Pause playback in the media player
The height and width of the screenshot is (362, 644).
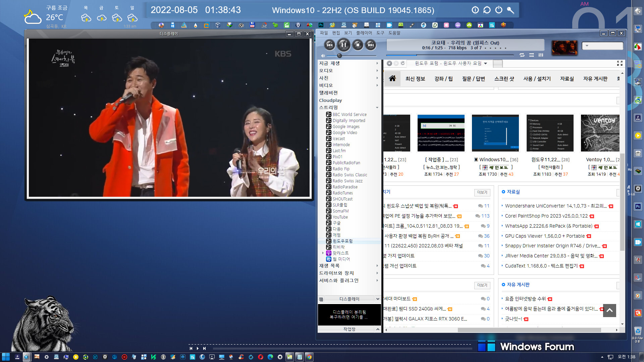click(x=343, y=45)
